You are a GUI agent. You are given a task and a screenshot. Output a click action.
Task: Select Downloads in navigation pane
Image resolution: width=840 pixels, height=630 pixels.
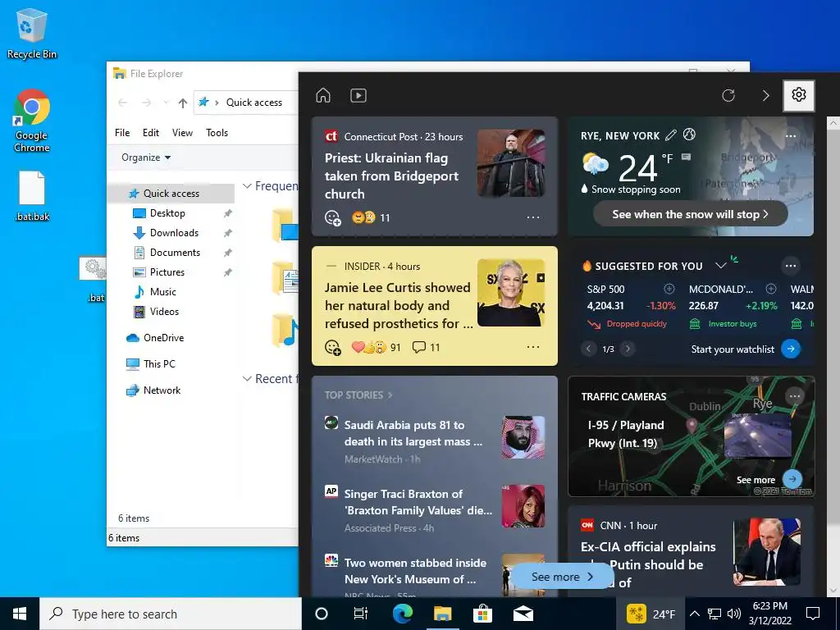(174, 232)
